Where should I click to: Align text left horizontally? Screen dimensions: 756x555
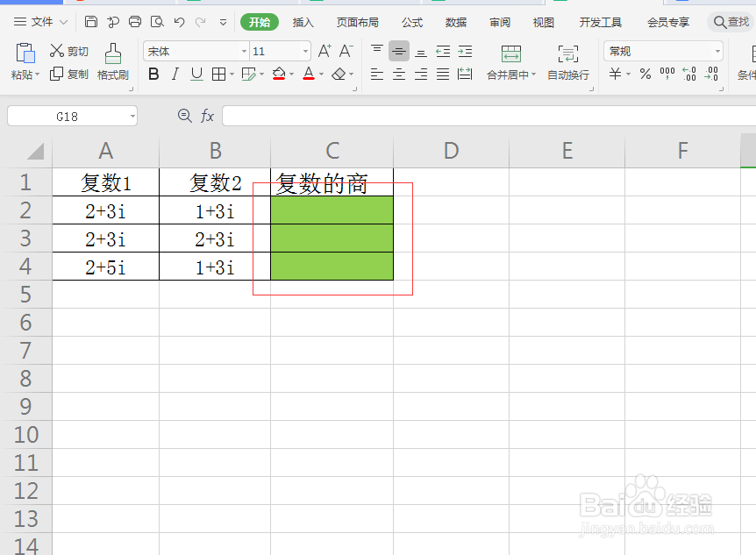coord(377,75)
